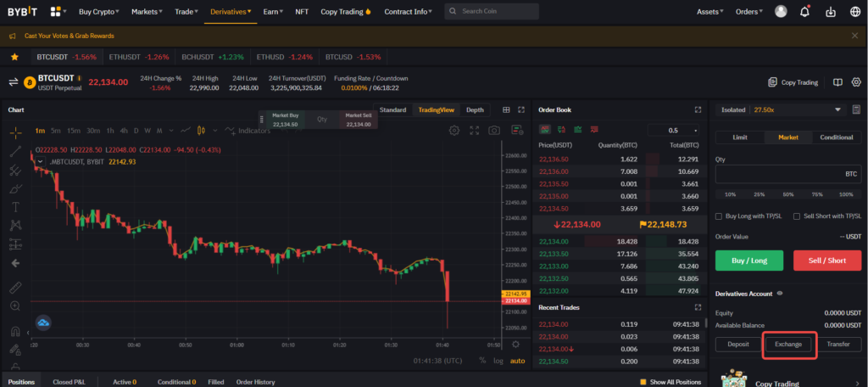868x387 pixels.
Task: Collapse the .MBTCUSDT indicator legend
Action: (41, 161)
